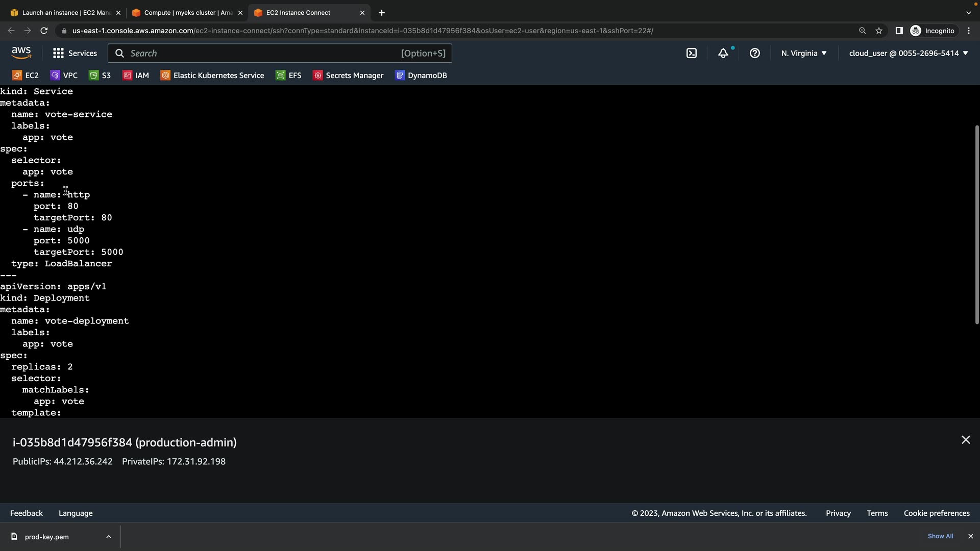The image size is (980, 551).
Task: Switch to the Launch an instance tab
Action: pyautogui.click(x=65, y=13)
